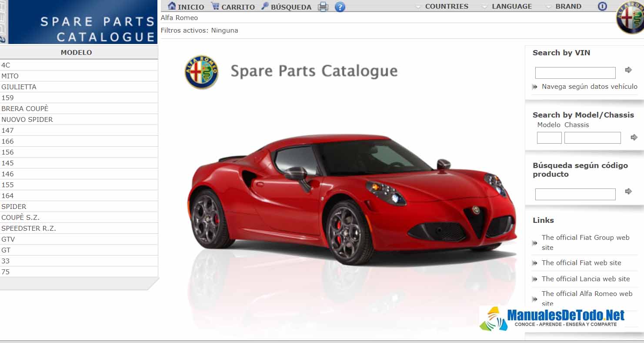Open help via question mark icon

[x=340, y=7]
